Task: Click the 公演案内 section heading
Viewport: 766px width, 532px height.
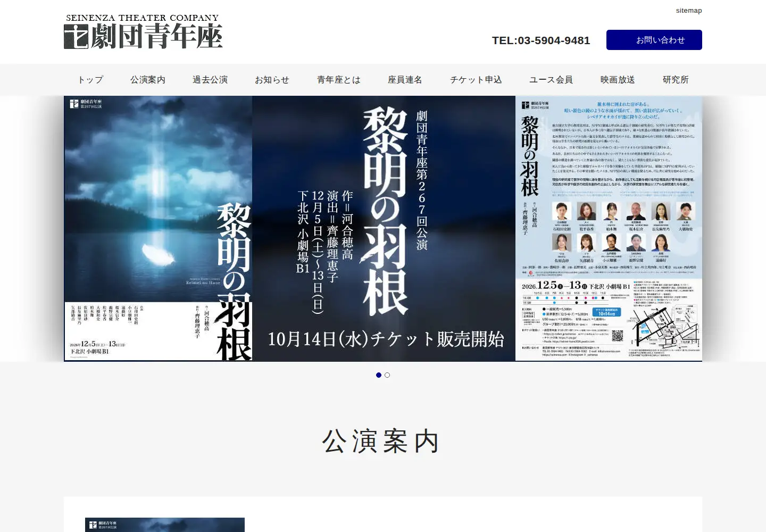Action: 381,441
